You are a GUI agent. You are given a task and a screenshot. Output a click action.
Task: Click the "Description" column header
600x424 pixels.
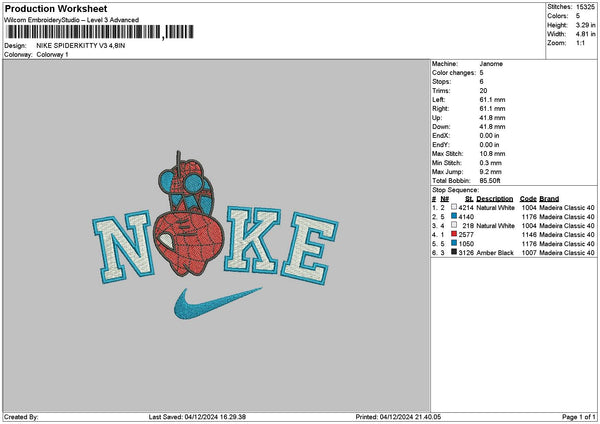tap(495, 199)
